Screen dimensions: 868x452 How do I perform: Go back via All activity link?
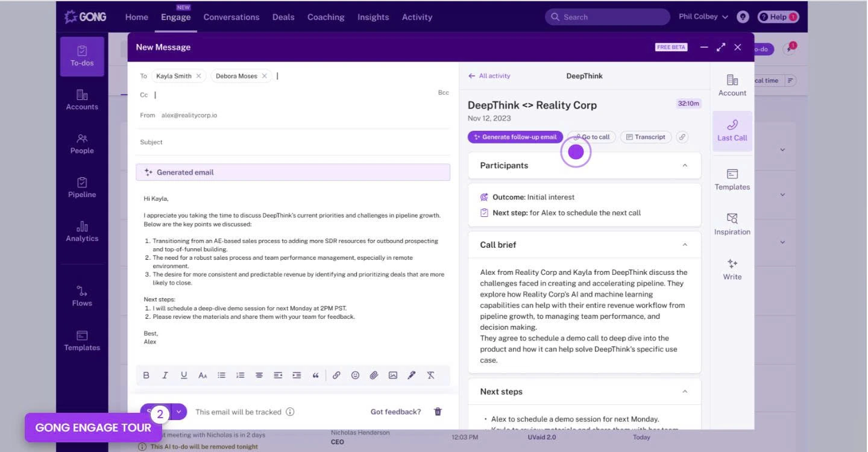pyautogui.click(x=489, y=76)
